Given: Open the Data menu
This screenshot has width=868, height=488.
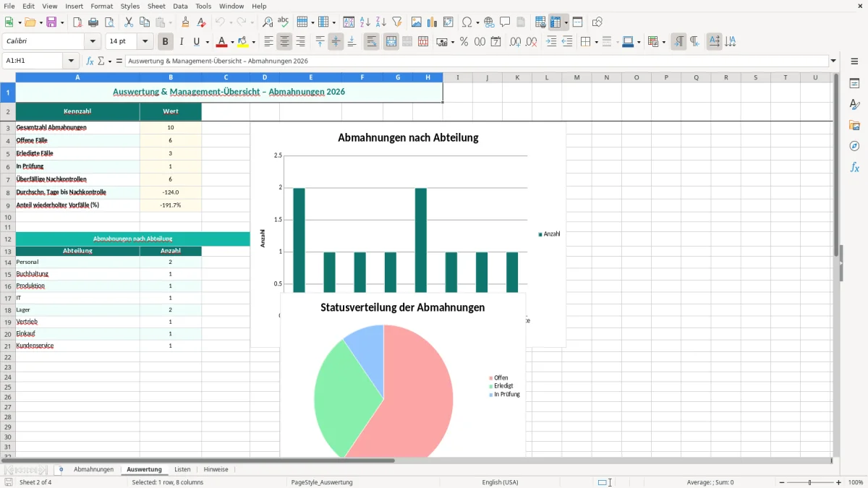Looking at the screenshot, I should 180,6.
